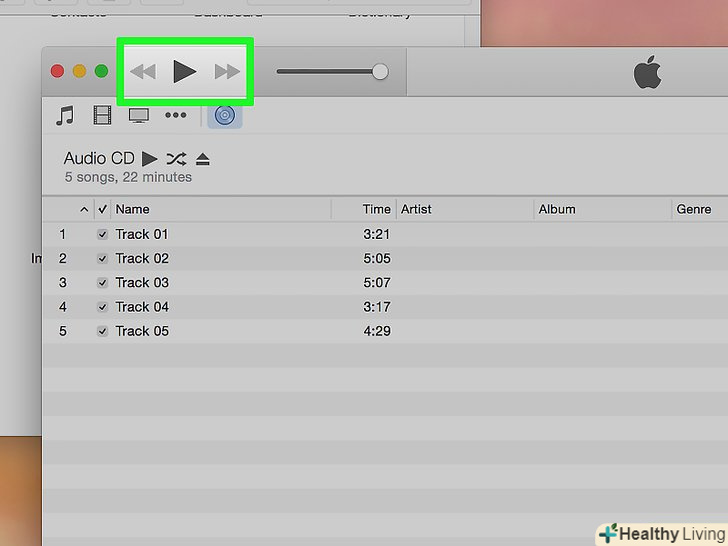Shuffle the Audio CD songs
The width and height of the screenshot is (728, 546).
(176, 159)
